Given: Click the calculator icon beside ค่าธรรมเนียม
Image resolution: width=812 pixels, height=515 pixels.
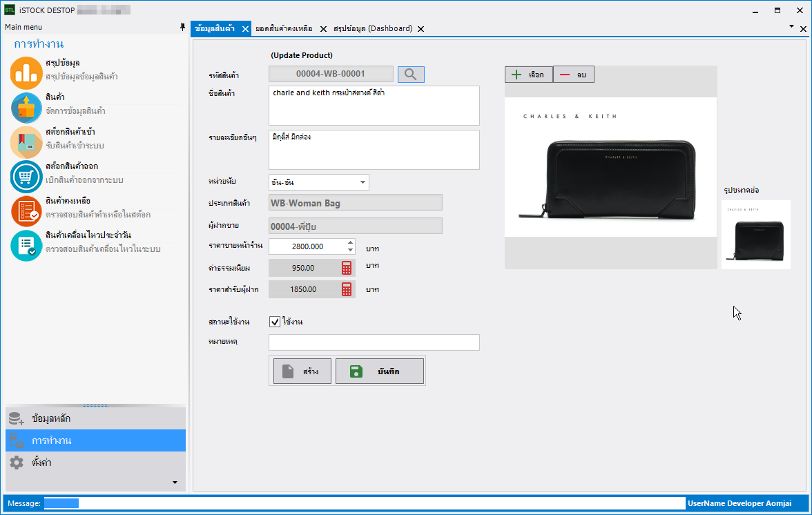Looking at the screenshot, I should [x=347, y=268].
